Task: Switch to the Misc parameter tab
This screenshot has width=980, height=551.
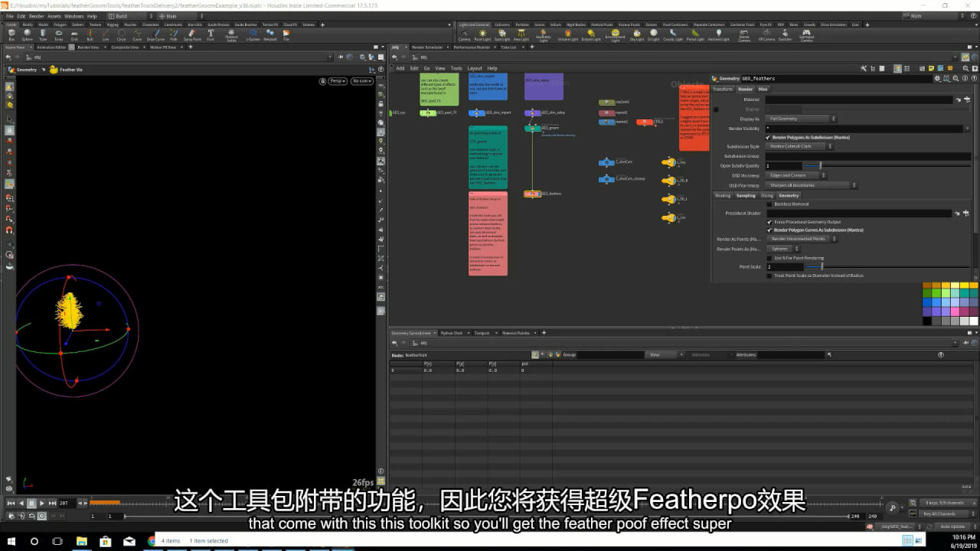Action: 763,89
